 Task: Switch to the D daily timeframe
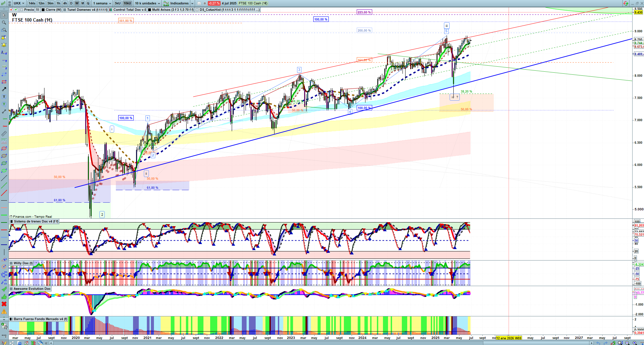pyautogui.click(x=71, y=3)
